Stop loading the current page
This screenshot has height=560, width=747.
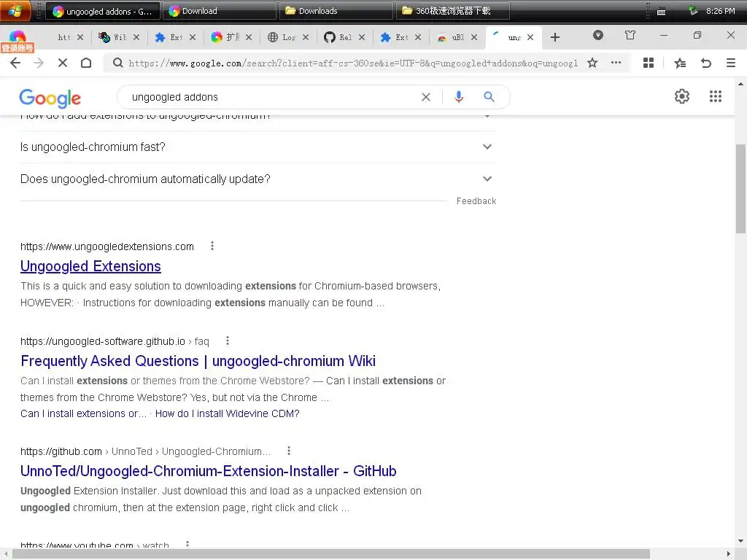point(63,63)
